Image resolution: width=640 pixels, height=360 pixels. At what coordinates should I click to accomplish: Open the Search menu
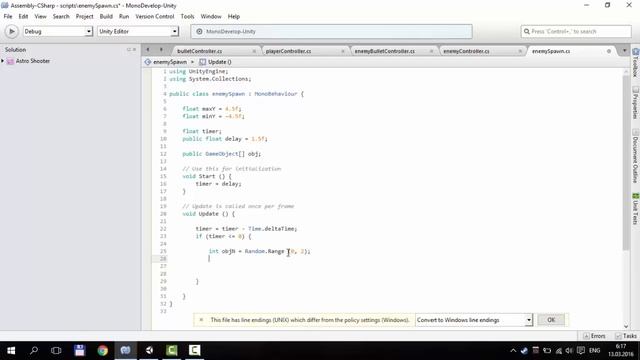coord(61,16)
